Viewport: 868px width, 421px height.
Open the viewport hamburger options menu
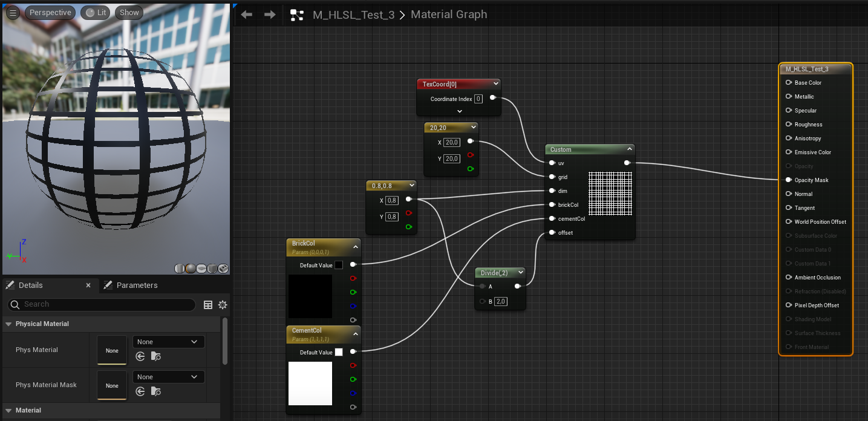pyautogui.click(x=13, y=12)
